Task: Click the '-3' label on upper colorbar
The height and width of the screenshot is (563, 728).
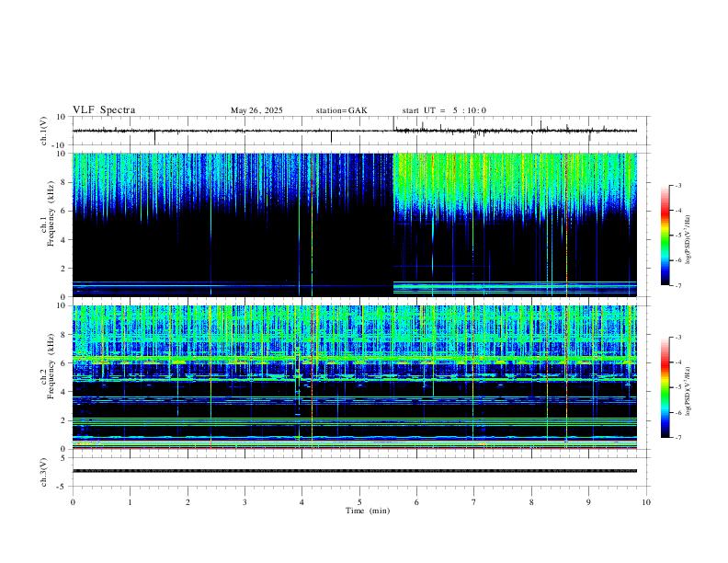Action: point(677,185)
